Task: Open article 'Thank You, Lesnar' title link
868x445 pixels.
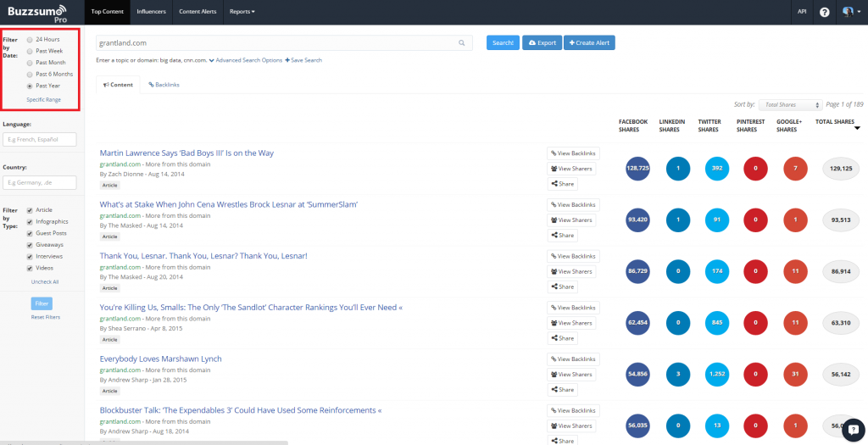Action: point(203,256)
